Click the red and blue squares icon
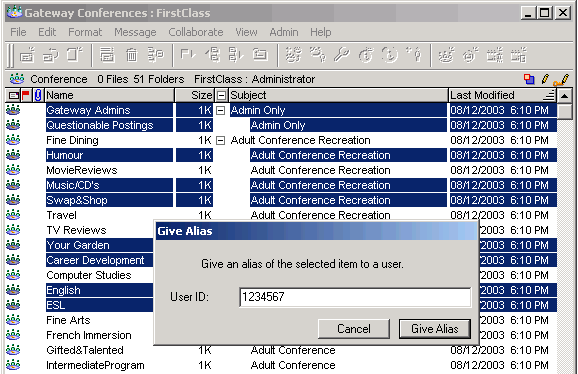Image resolution: width=578 pixels, height=374 pixels. point(529,79)
